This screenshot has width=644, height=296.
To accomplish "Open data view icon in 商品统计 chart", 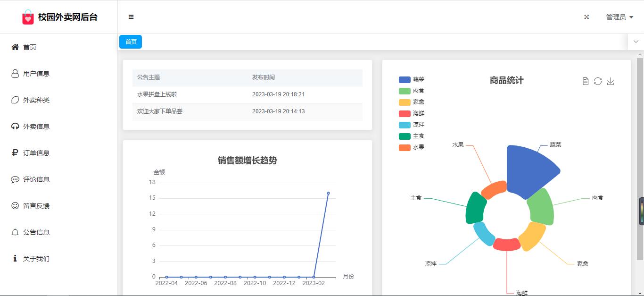I will pyautogui.click(x=586, y=81).
